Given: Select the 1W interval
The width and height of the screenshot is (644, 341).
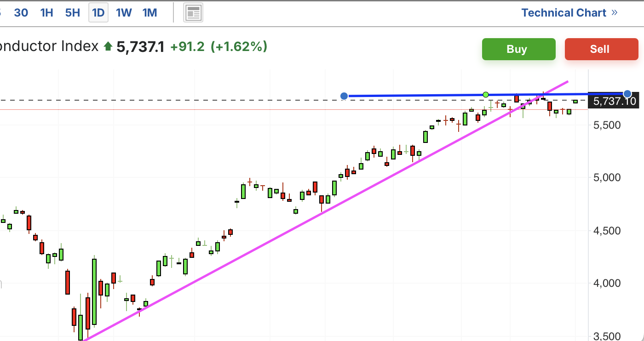Looking at the screenshot, I should pyautogui.click(x=124, y=13).
